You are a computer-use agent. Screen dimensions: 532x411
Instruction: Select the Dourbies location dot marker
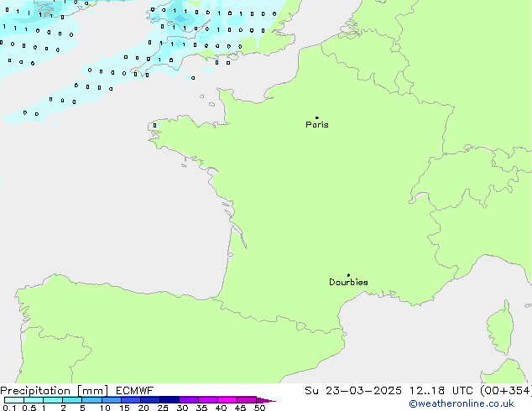(348, 275)
